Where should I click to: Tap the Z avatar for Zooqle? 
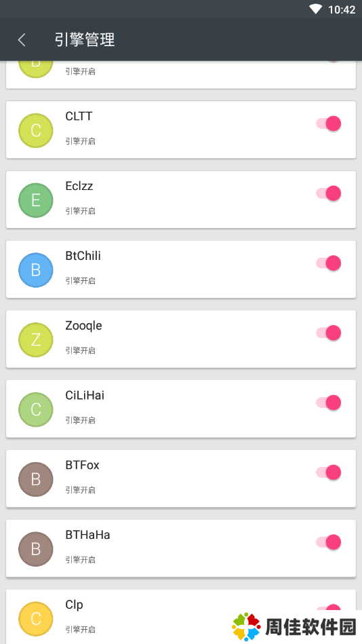click(x=36, y=340)
